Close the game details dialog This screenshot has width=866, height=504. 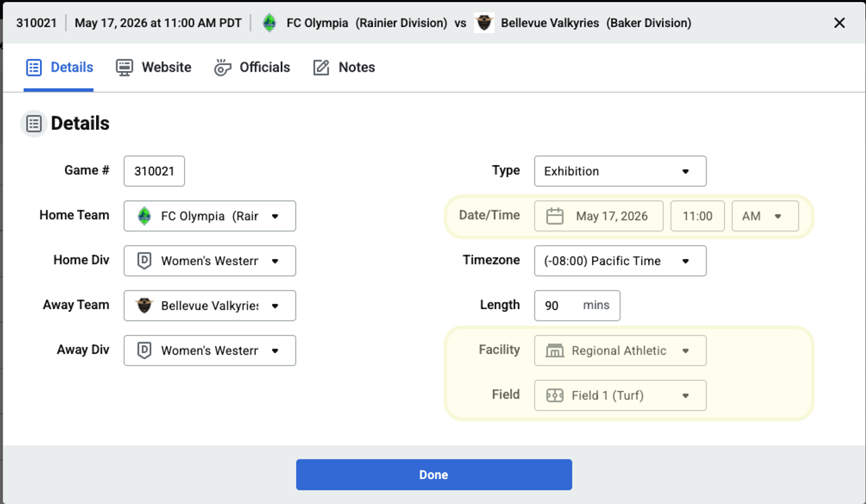tap(840, 23)
